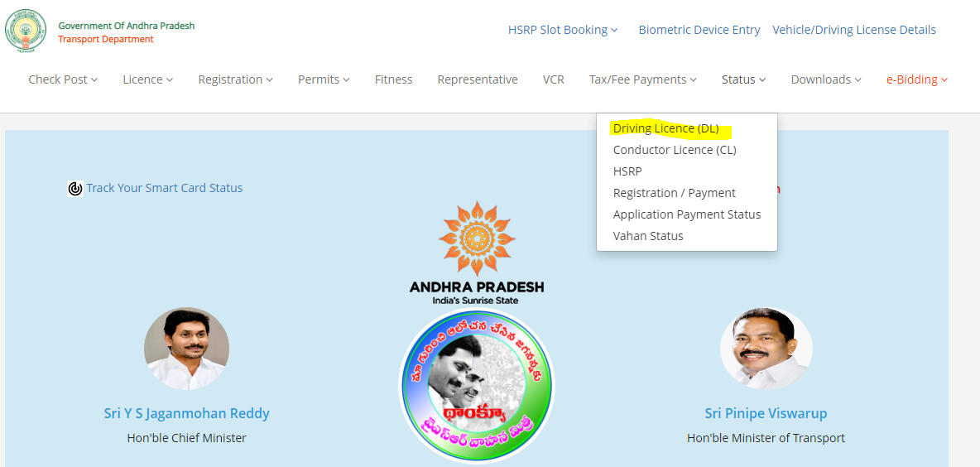Open Biometric Device Entry link
Viewport: 980px width, 467px height.
click(x=699, y=30)
